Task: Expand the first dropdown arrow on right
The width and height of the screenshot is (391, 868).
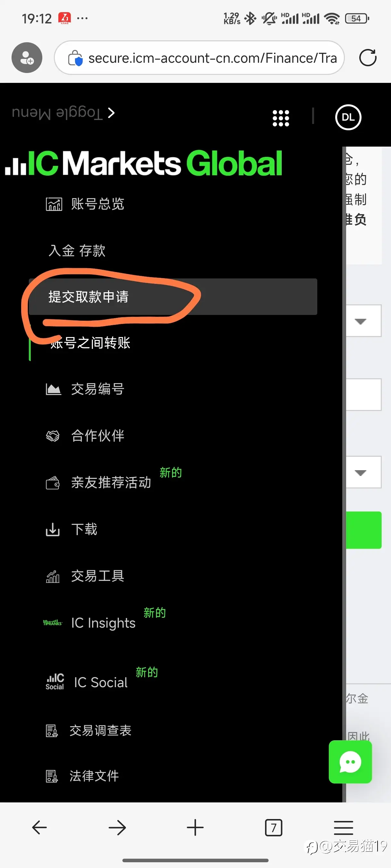Action: point(360,321)
